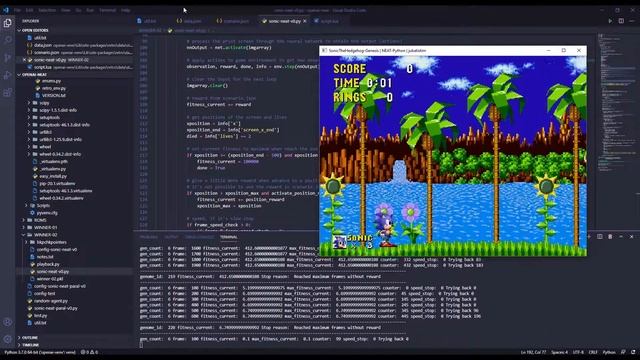Viewport: 640px width, 360px height.
Task: Open the Extensions view in activity bar
Action: point(7,93)
